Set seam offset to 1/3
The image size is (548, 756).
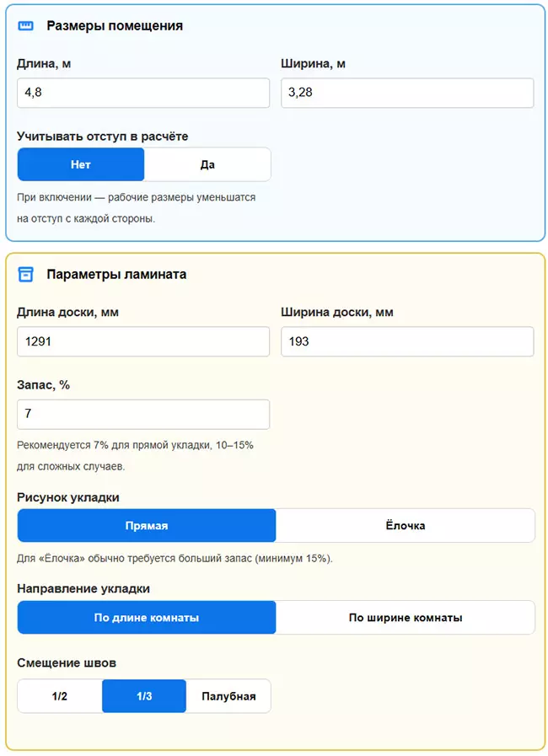point(144,696)
